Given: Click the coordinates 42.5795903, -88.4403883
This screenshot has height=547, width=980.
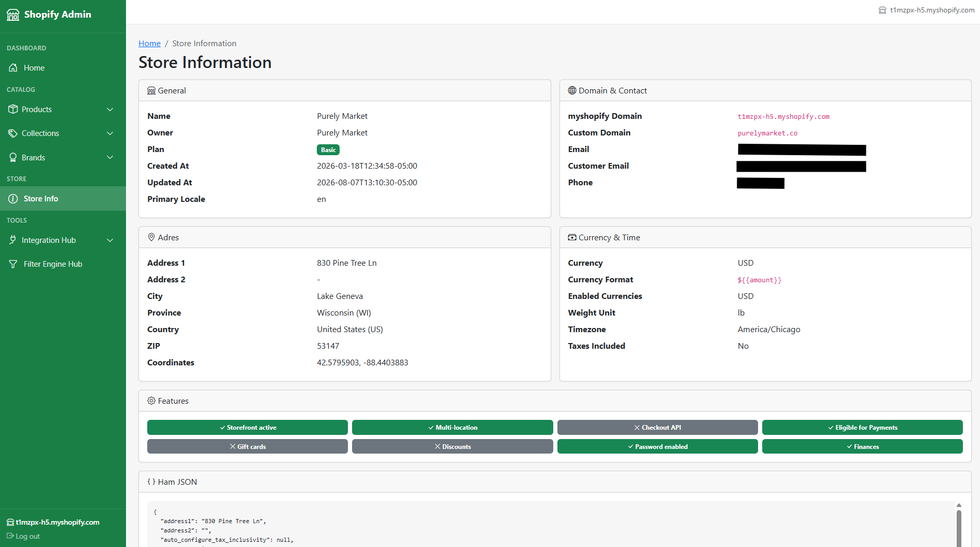Looking at the screenshot, I should pos(362,363).
